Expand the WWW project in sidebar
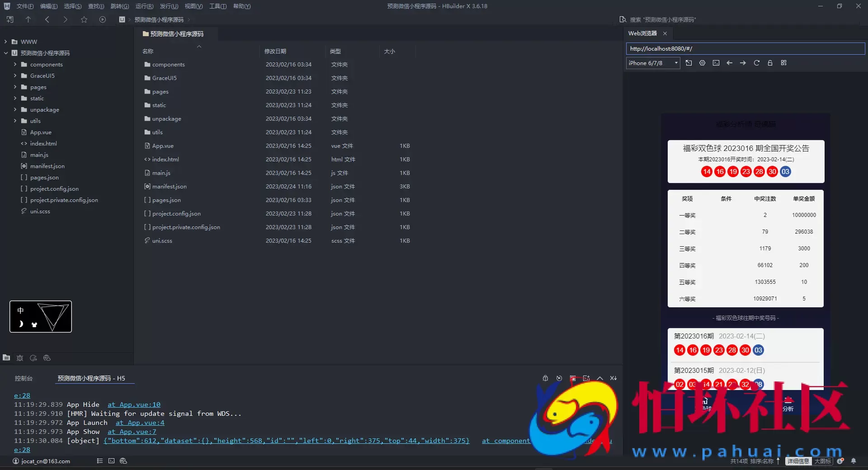Viewport: 868px width, 470px height. tap(5, 42)
